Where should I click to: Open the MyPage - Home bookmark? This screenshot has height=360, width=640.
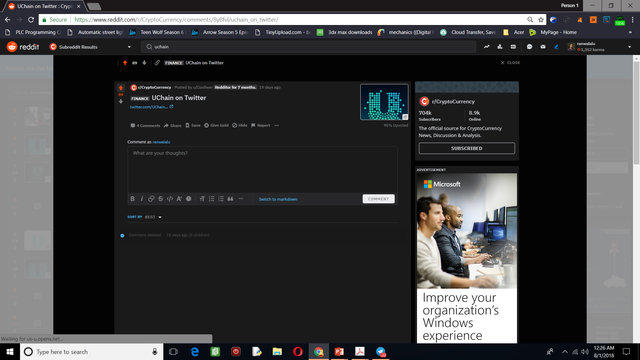coord(553,32)
